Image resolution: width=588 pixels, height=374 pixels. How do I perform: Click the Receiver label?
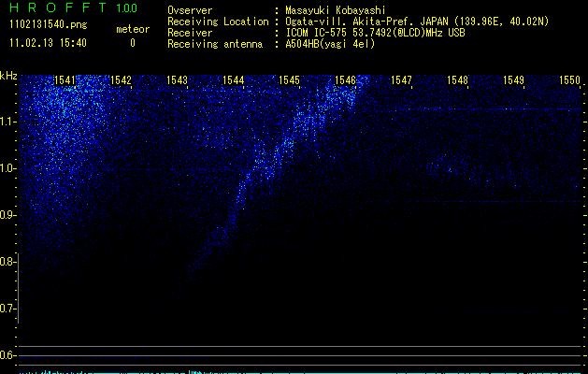point(190,33)
